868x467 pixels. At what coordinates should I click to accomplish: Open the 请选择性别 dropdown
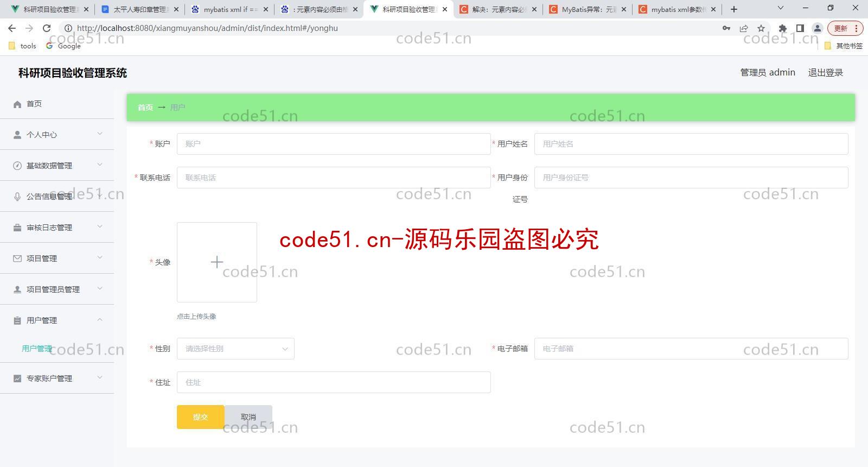tap(235, 349)
